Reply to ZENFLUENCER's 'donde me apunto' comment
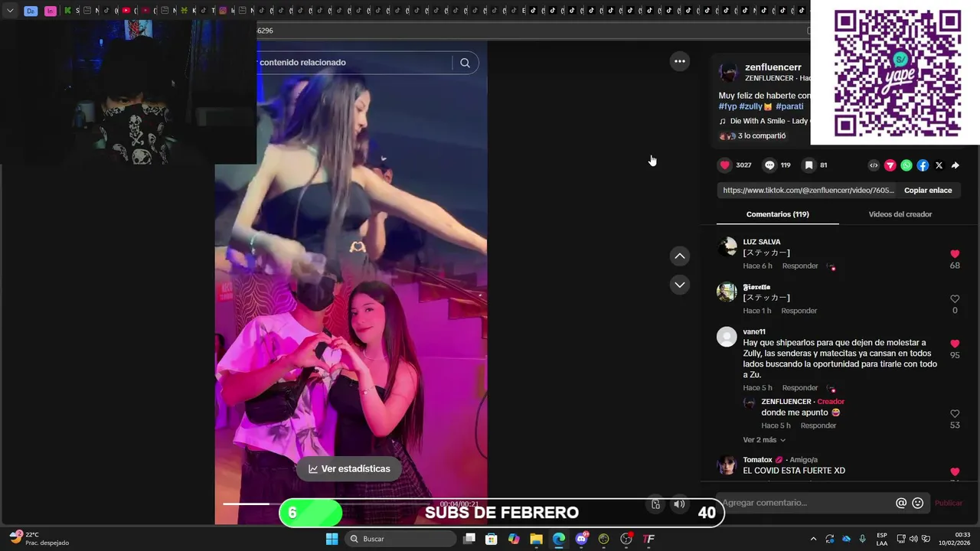 click(818, 425)
